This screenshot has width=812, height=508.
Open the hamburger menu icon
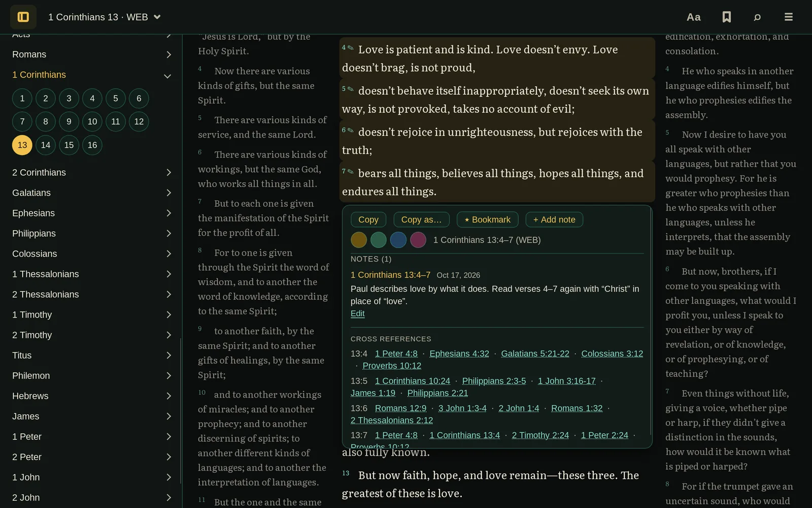pyautogui.click(x=788, y=17)
